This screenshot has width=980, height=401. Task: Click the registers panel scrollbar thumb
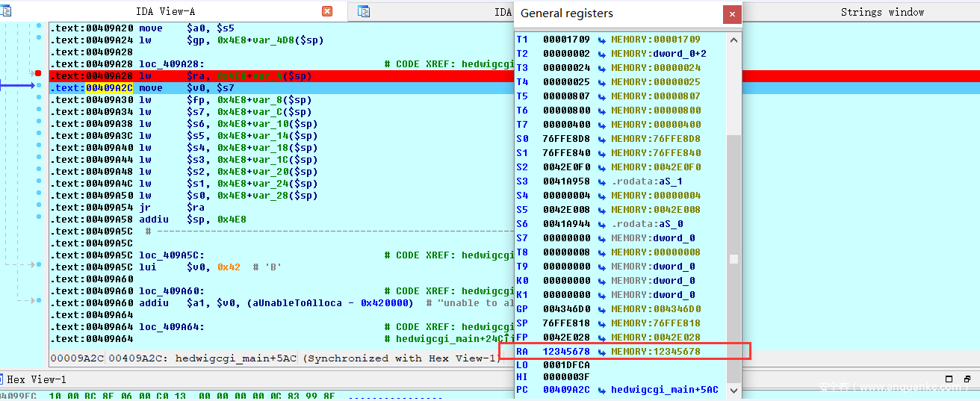click(734, 259)
